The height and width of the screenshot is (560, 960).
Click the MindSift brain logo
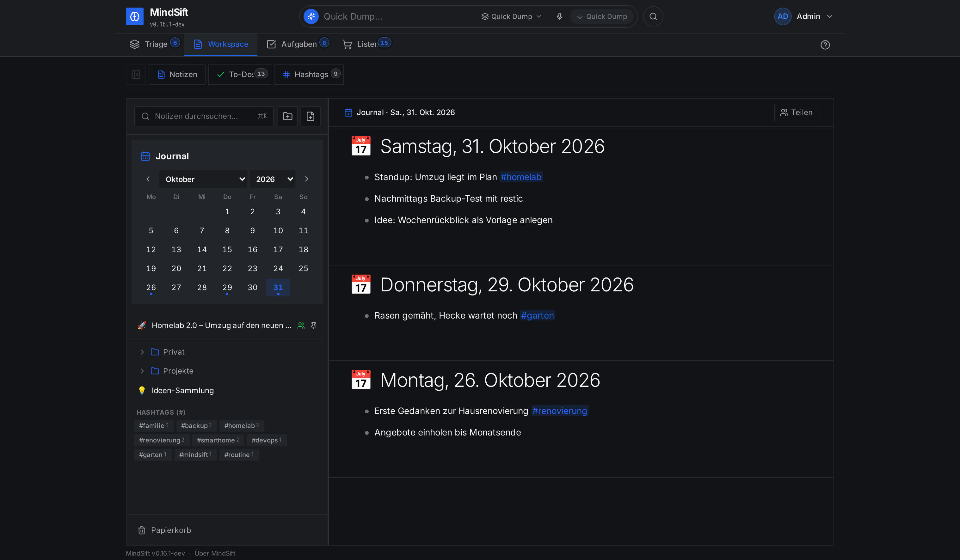[134, 16]
